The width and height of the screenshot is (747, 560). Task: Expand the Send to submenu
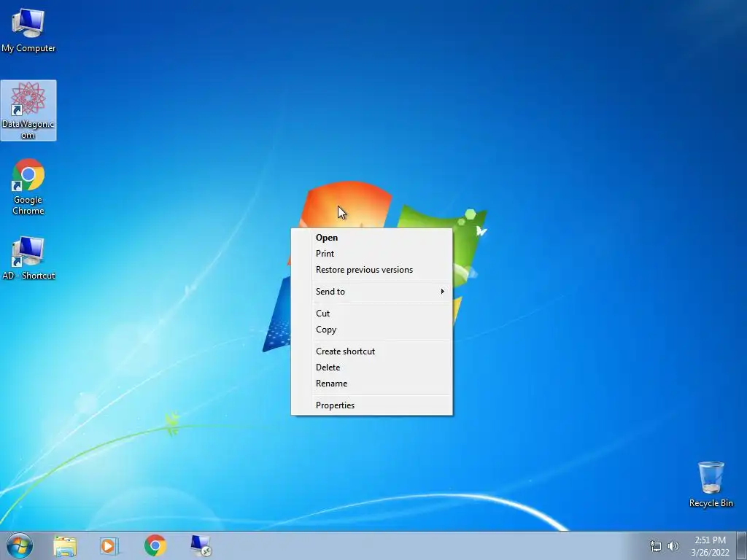click(371, 292)
